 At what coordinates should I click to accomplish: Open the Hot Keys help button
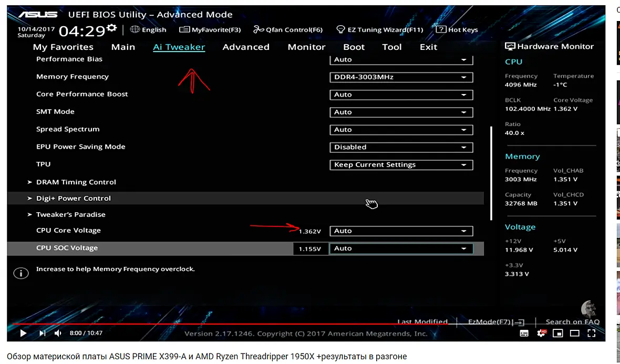coord(457,29)
